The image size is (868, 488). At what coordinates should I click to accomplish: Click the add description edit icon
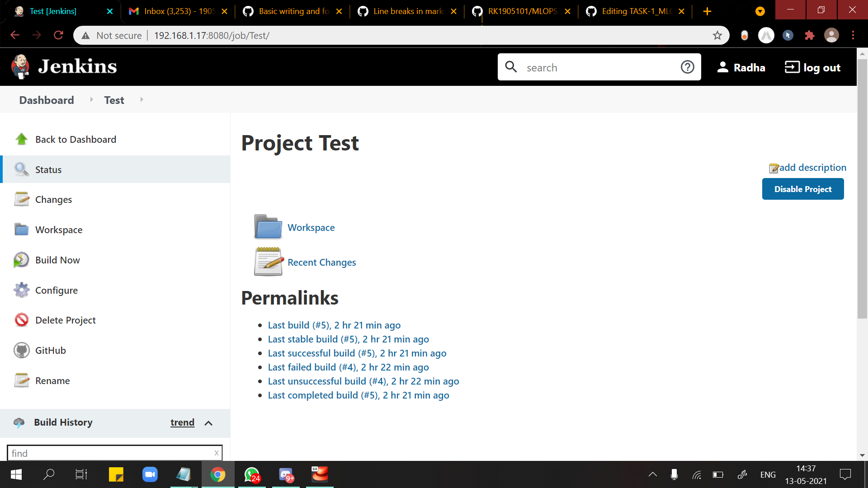coord(774,168)
